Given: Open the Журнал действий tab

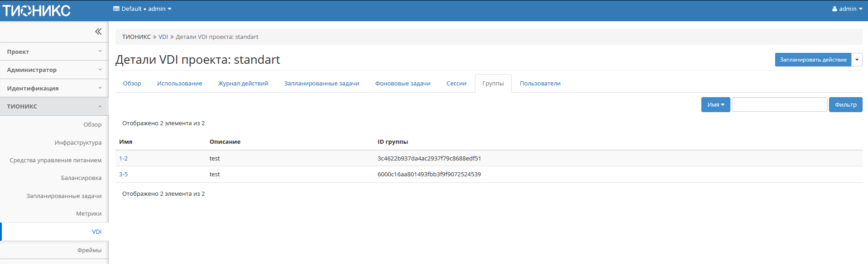Looking at the screenshot, I should click(x=243, y=84).
